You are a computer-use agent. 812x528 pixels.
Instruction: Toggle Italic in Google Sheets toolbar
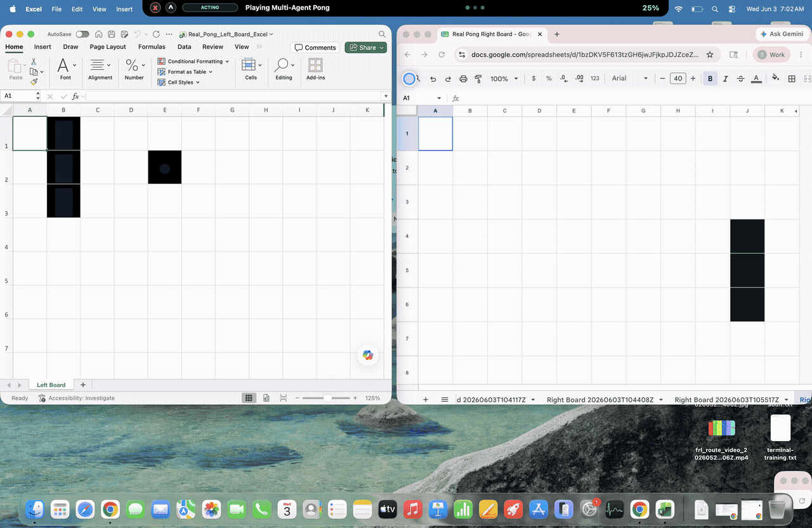[x=725, y=79]
